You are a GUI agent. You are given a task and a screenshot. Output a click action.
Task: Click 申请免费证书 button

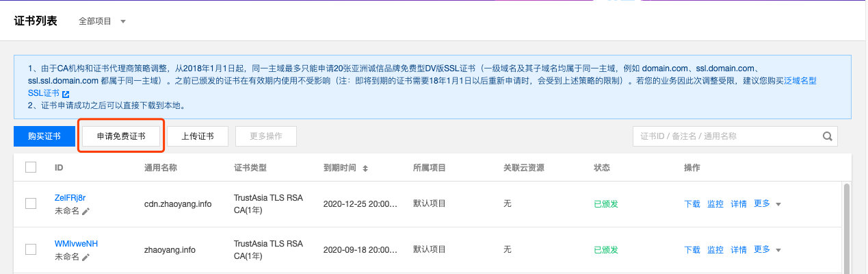click(x=121, y=136)
